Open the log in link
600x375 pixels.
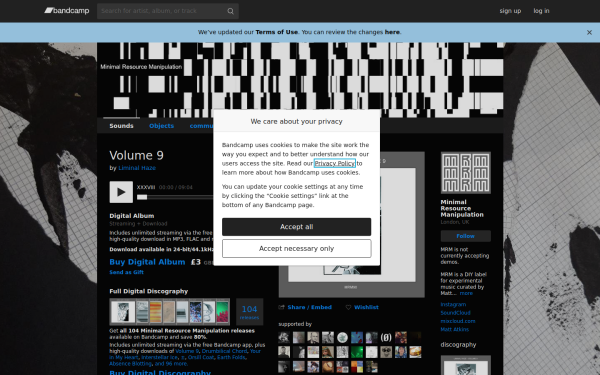click(x=541, y=11)
